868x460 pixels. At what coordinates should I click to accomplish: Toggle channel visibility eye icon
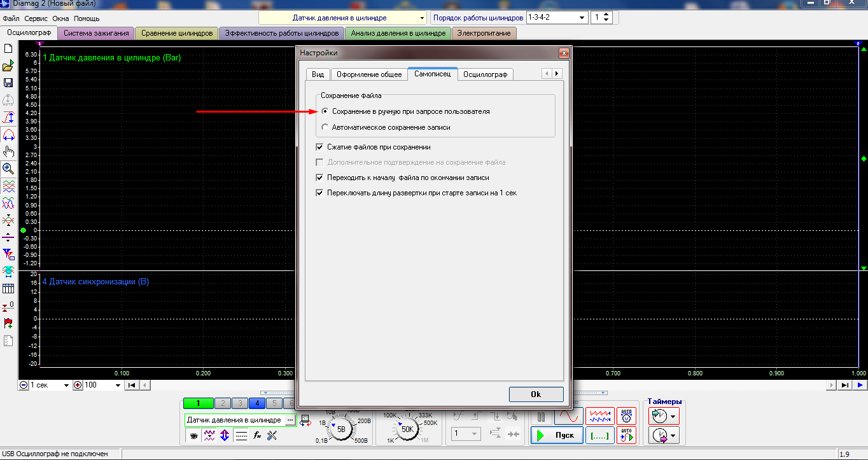click(193, 435)
